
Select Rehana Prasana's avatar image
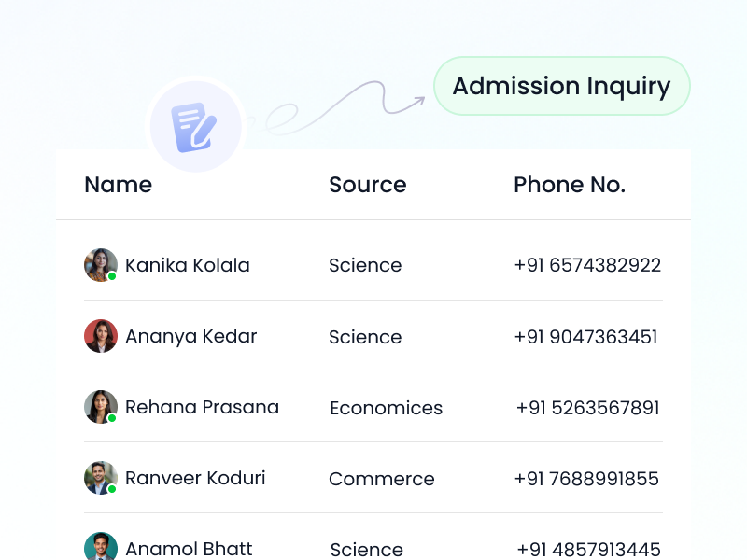[x=100, y=407]
